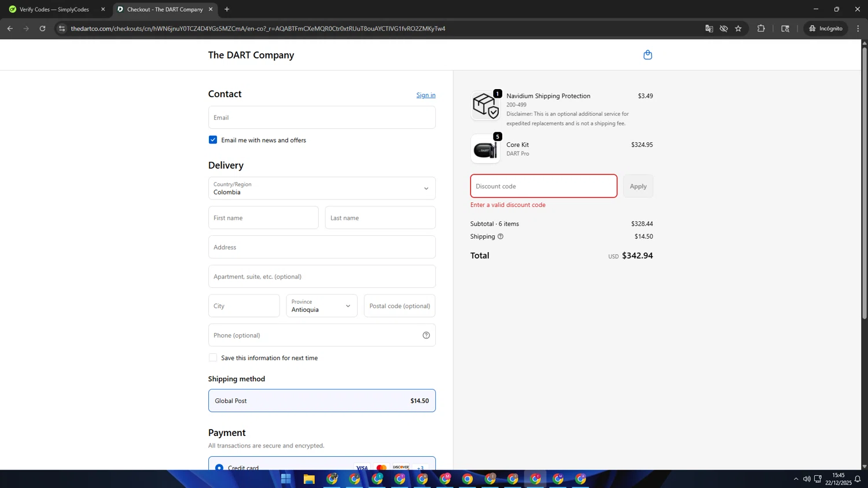This screenshot has height=488, width=868.
Task: Click the Core Kit product thumbnail
Action: coord(486,149)
